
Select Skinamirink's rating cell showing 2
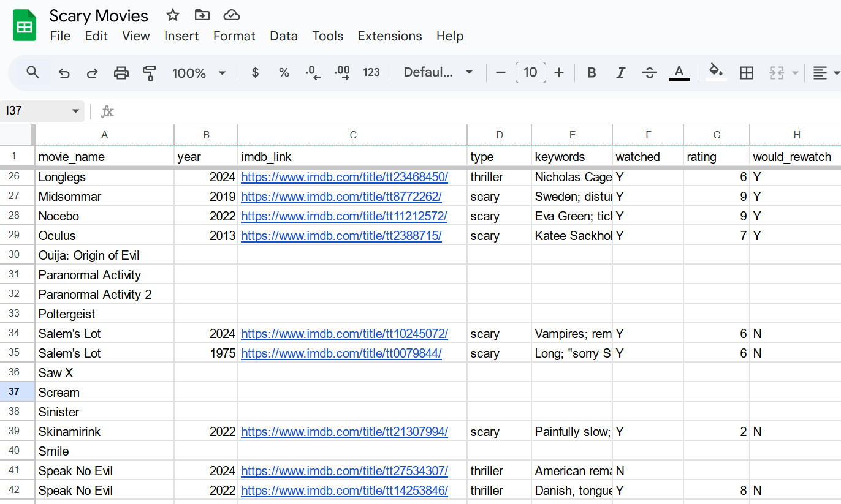717,432
